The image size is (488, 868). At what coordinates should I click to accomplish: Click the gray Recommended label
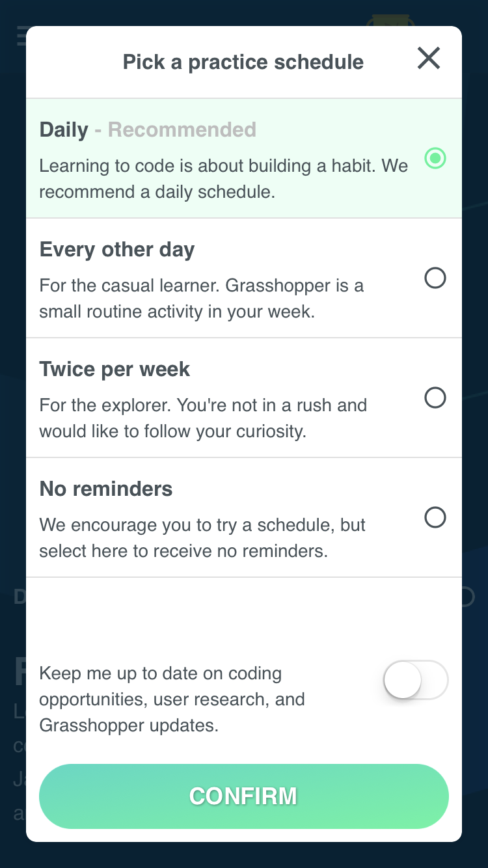coord(182,129)
